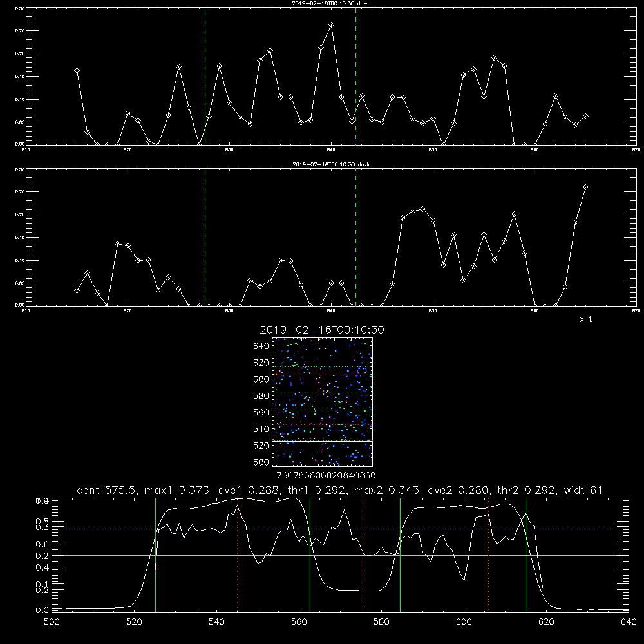Viewport: 644px width, 644px height.
Task: Click the right green dashed line in dusk plot
Action: [x=355, y=237]
